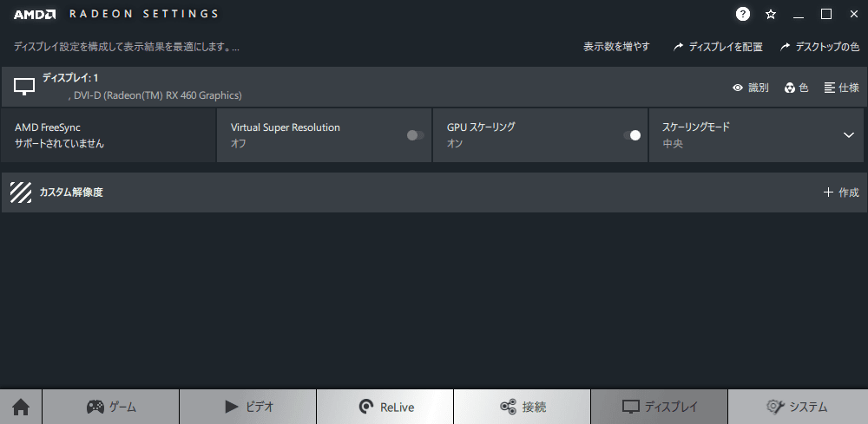Image resolution: width=868 pixels, height=424 pixels.
Task: Click 表示数を増やす
Action: [616, 47]
